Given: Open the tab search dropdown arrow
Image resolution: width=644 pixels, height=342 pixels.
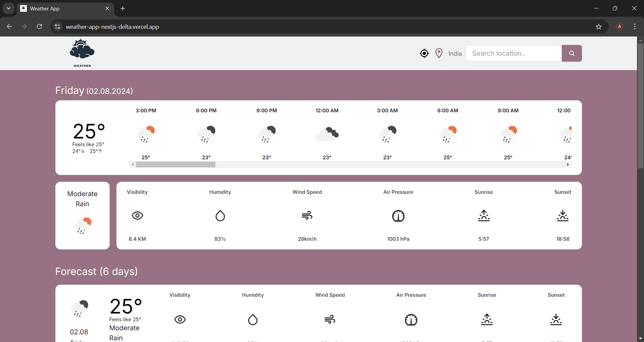Looking at the screenshot, I should (x=8, y=8).
